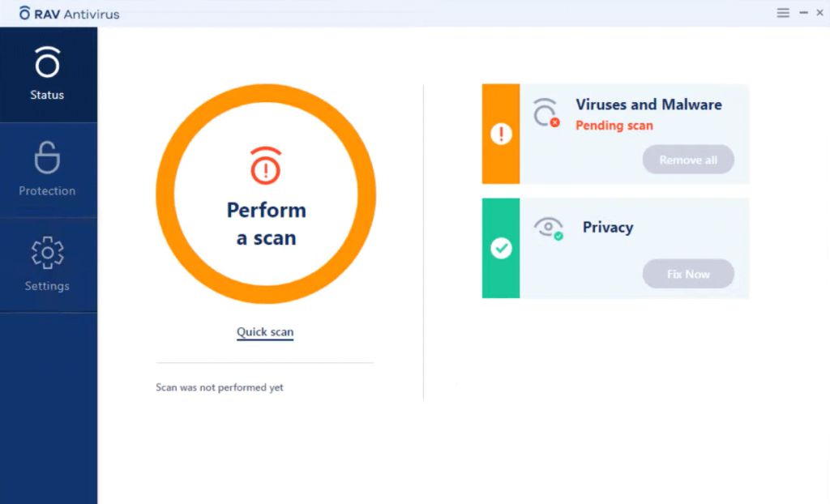Image resolution: width=830 pixels, height=504 pixels.
Task: Switch to the Protection tab label
Action: [x=47, y=191]
